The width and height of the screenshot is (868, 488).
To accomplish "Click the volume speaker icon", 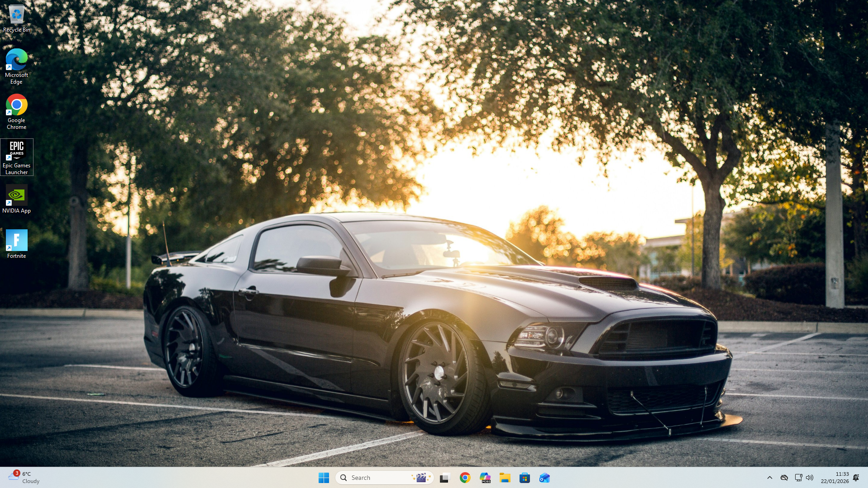I will coord(810,478).
